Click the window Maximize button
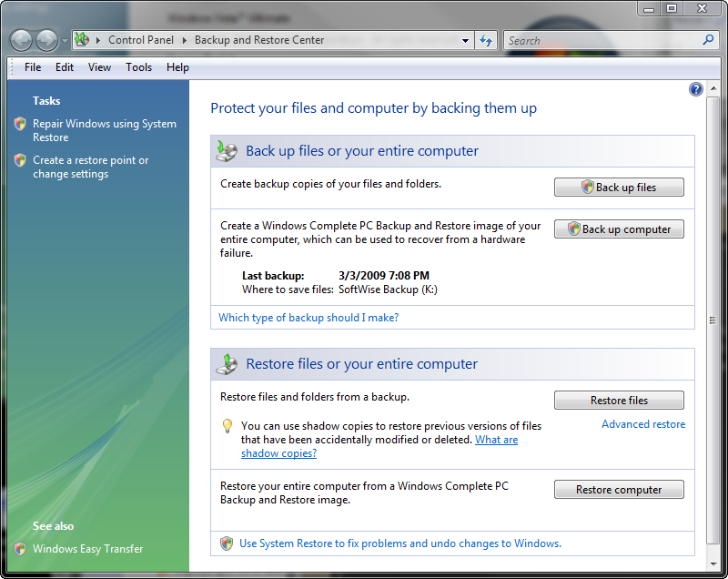The image size is (728, 579). [672, 8]
